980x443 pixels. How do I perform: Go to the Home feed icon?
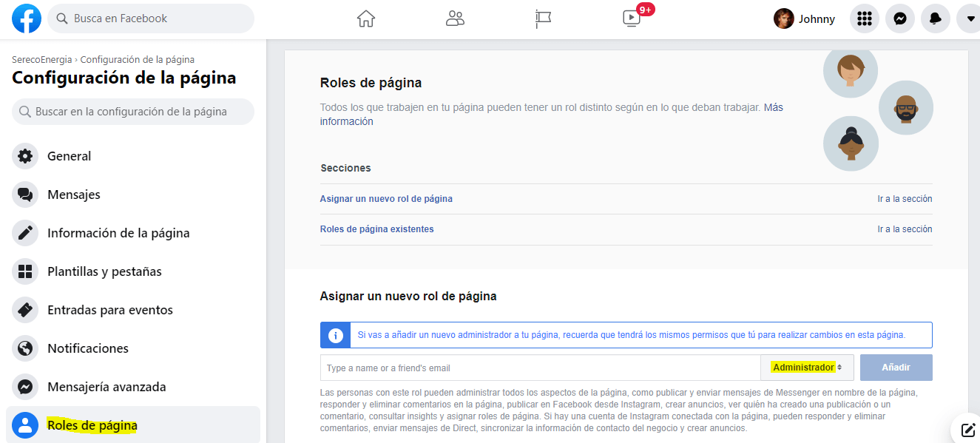pyautogui.click(x=366, y=18)
